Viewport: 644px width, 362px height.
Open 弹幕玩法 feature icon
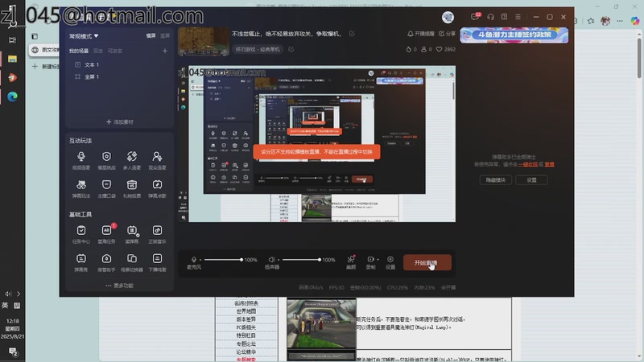pos(81,188)
